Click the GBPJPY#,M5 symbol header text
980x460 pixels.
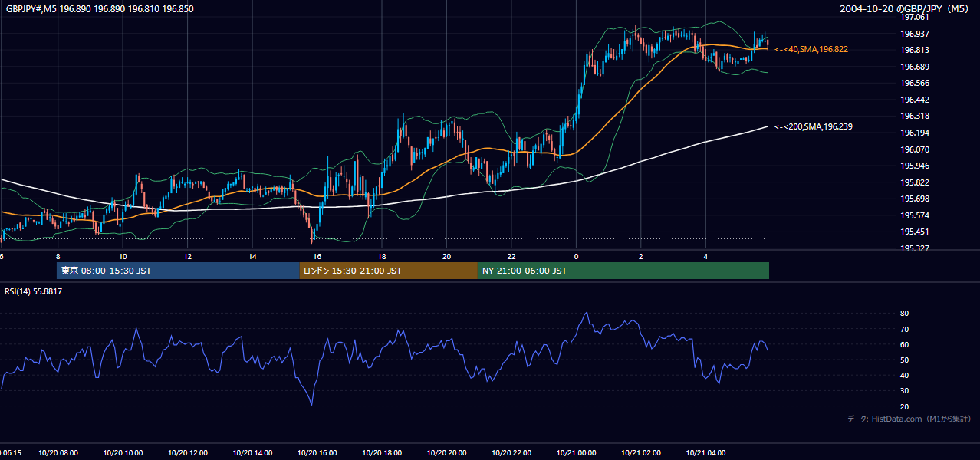tap(100, 9)
